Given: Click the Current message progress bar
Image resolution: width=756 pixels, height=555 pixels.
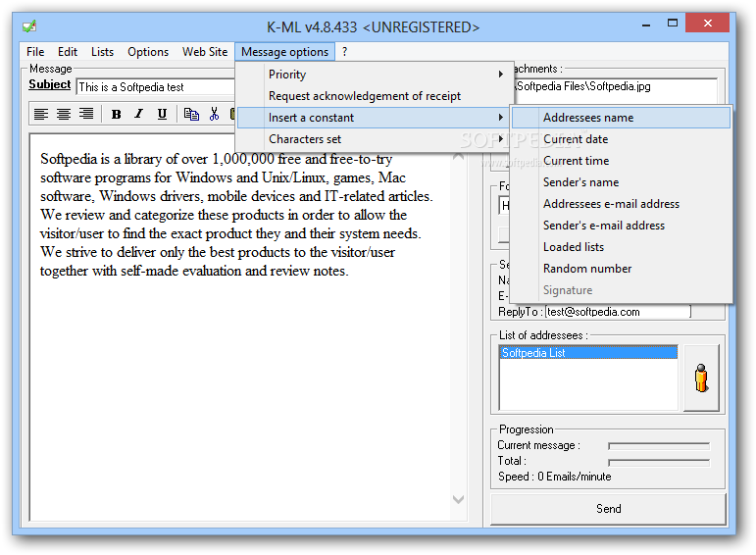Looking at the screenshot, I should tap(659, 446).
